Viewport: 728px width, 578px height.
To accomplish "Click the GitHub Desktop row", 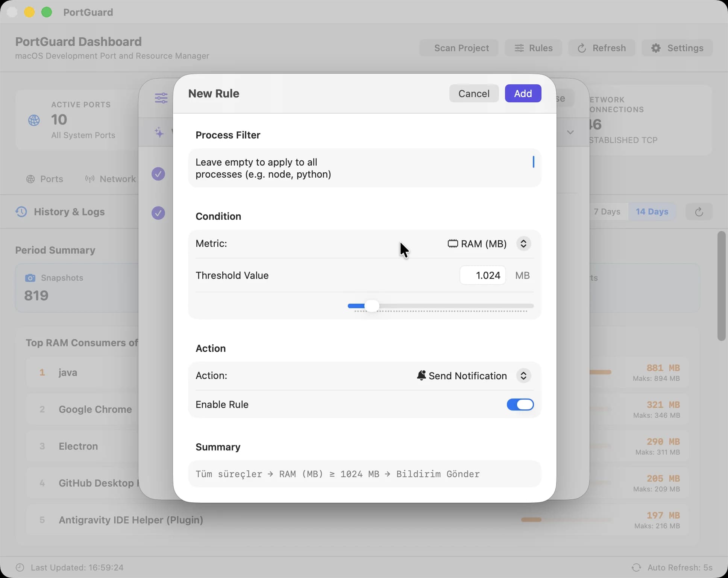I will [x=357, y=483].
